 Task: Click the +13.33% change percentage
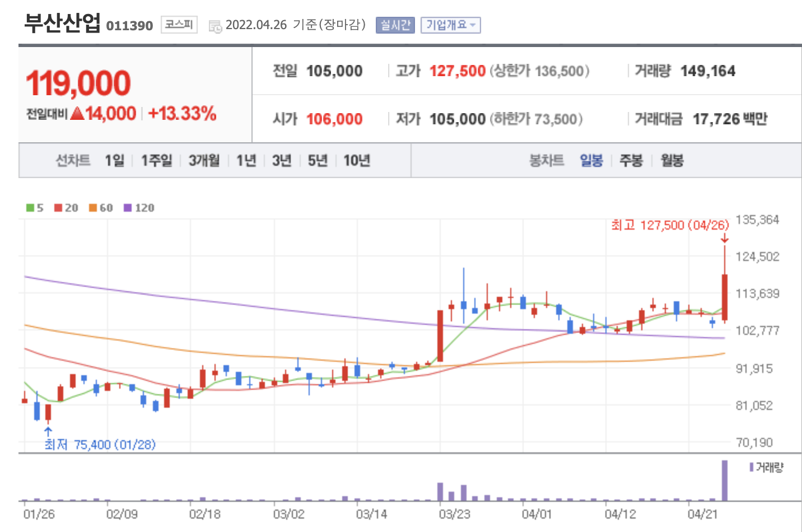tap(182, 114)
